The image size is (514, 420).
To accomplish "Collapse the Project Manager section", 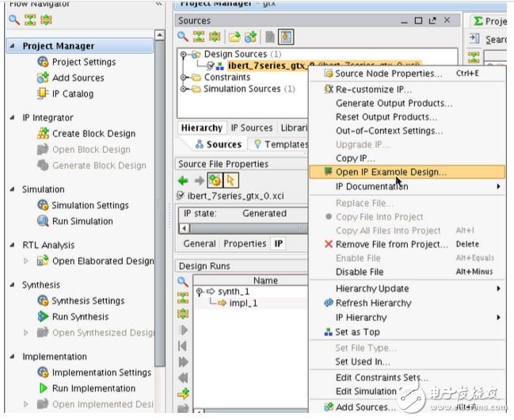I will (12, 47).
